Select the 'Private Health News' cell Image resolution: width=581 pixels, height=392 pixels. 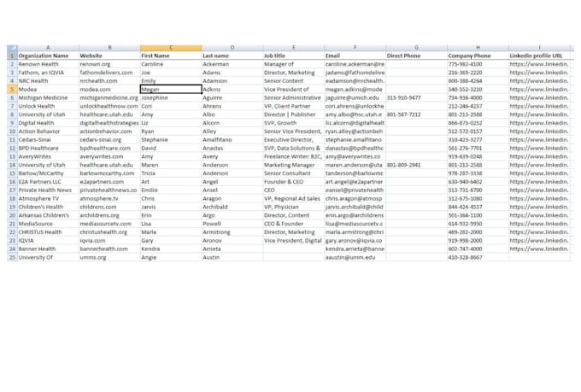(48, 190)
